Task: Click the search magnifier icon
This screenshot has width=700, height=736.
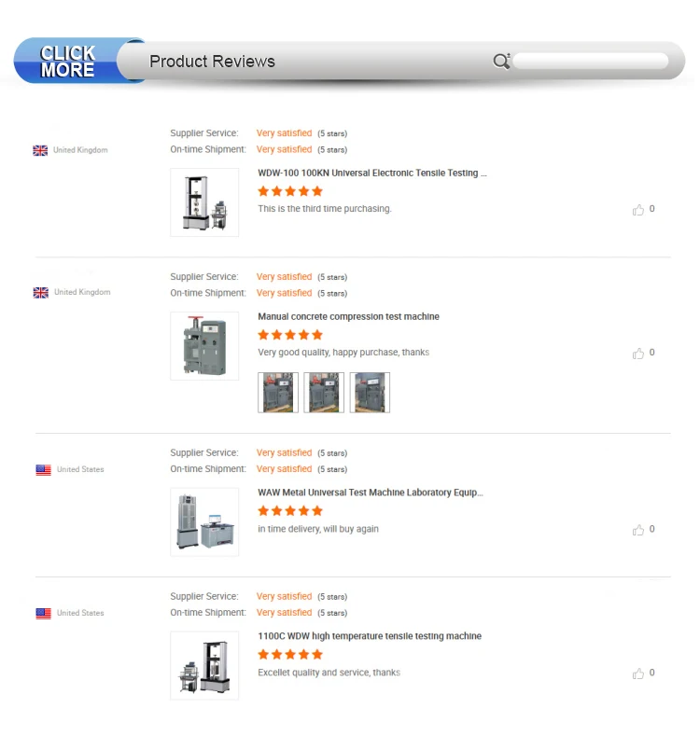Action: [502, 61]
